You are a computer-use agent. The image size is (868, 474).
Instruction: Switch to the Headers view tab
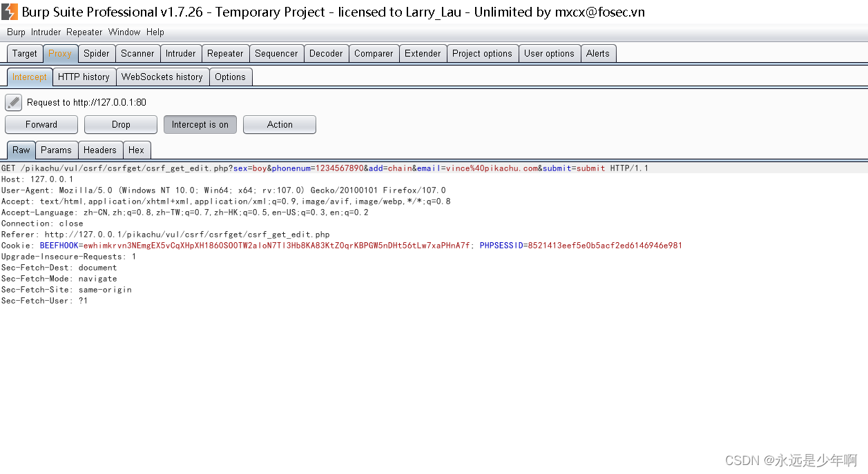click(100, 150)
